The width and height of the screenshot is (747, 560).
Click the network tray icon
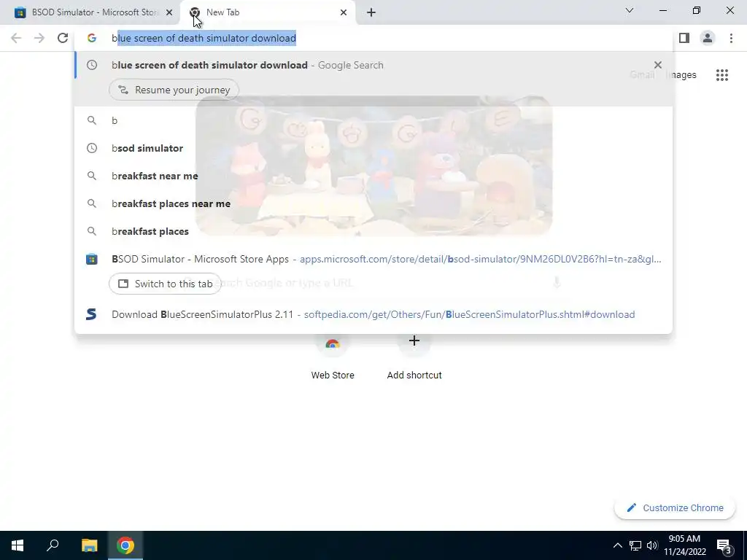[635, 545]
